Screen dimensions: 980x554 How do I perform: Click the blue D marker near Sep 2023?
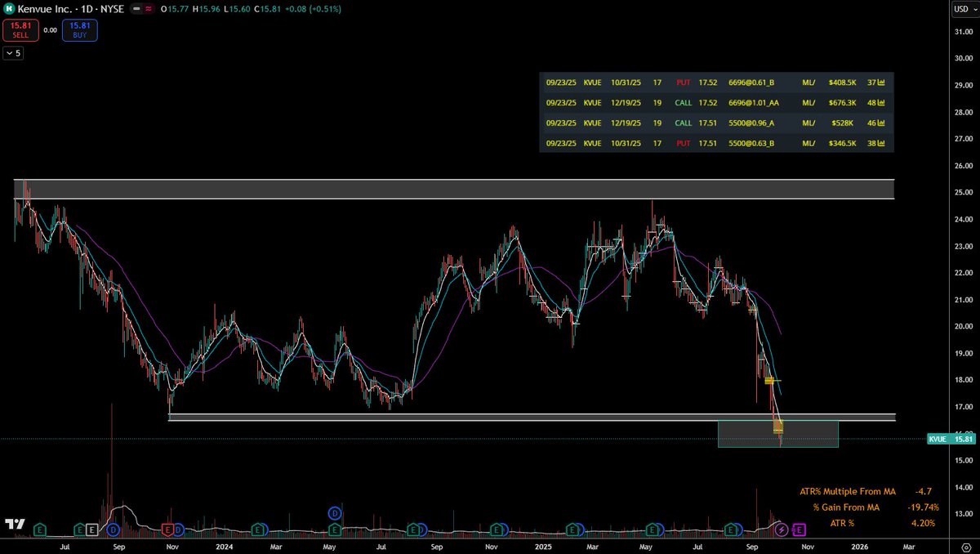111,529
